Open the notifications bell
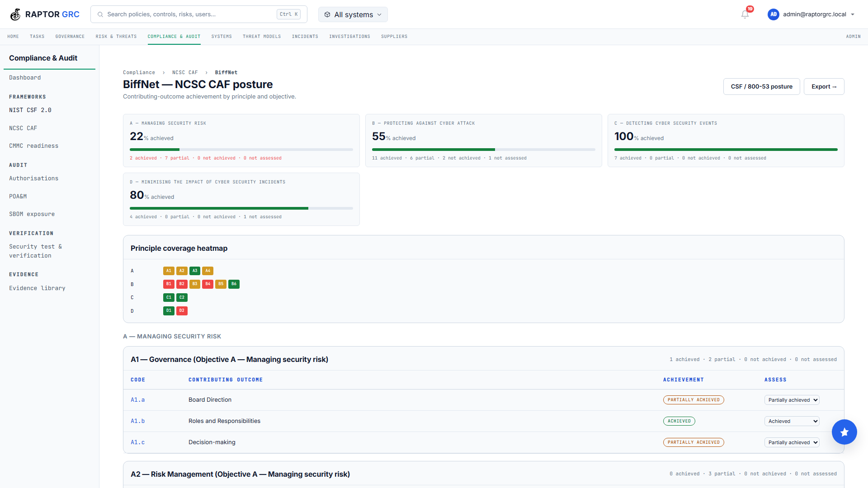Image resolution: width=868 pixels, height=488 pixels. point(745,14)
